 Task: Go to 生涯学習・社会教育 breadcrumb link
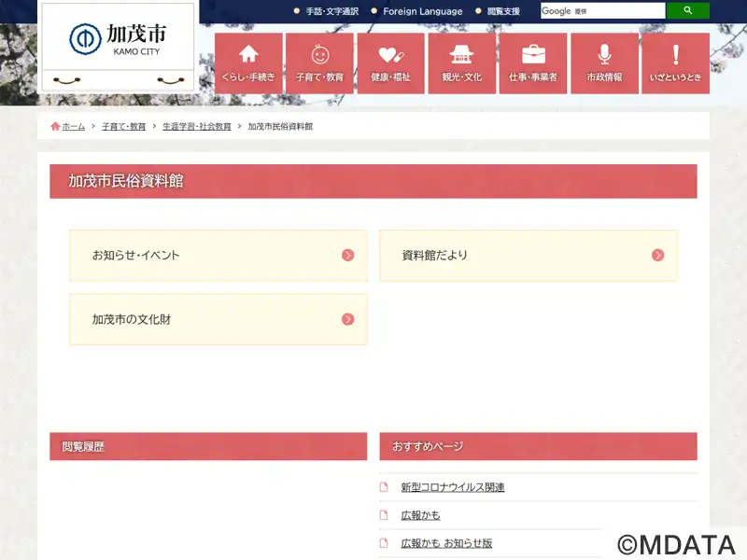click(x=197, y=126)
